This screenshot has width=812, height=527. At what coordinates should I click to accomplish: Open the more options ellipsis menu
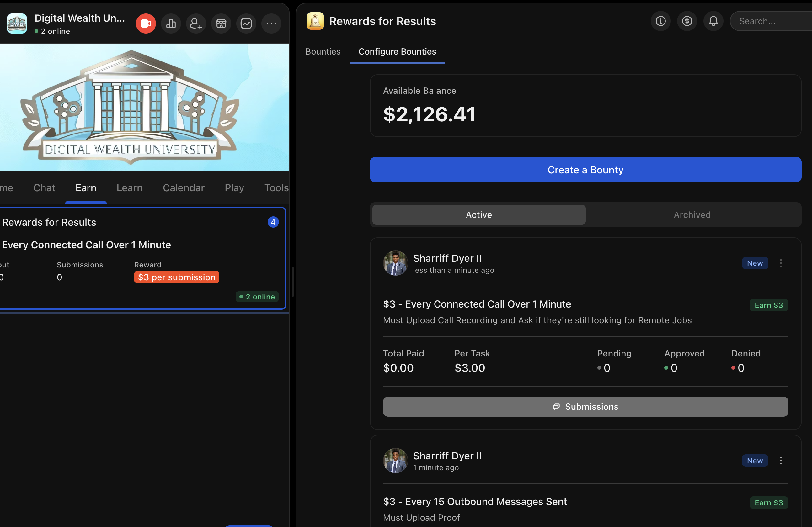271,23
